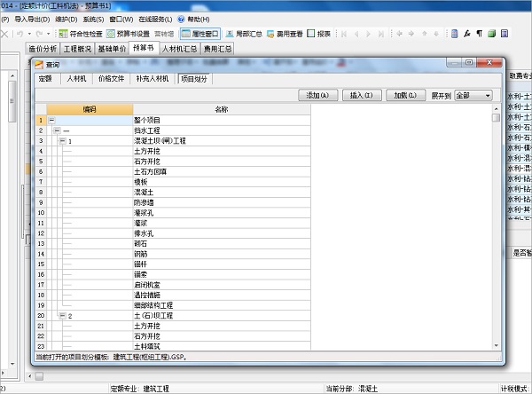532x394 pixels.
Task: Click the 报表 toolbar icon
Action: (318, 33)
